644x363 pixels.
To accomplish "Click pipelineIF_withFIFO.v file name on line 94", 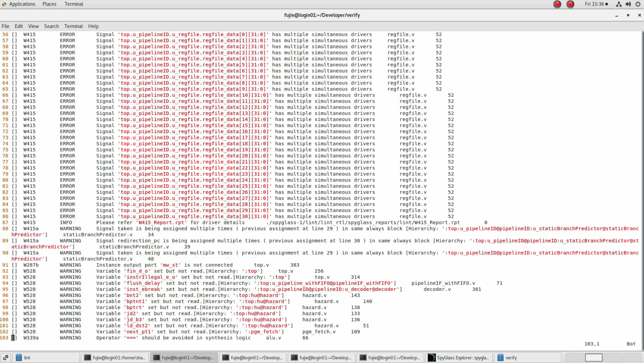I will point(443,283).
